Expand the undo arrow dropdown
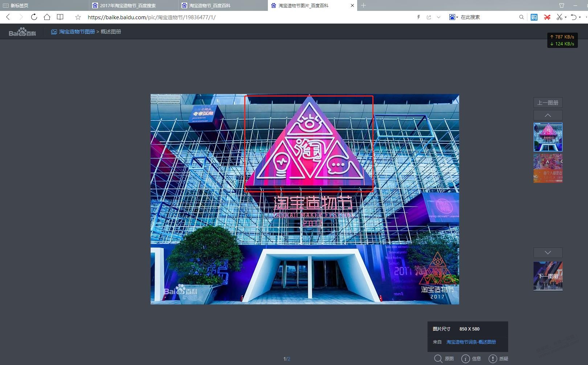The height and width of the screenshot is (365, 588). 580,17
